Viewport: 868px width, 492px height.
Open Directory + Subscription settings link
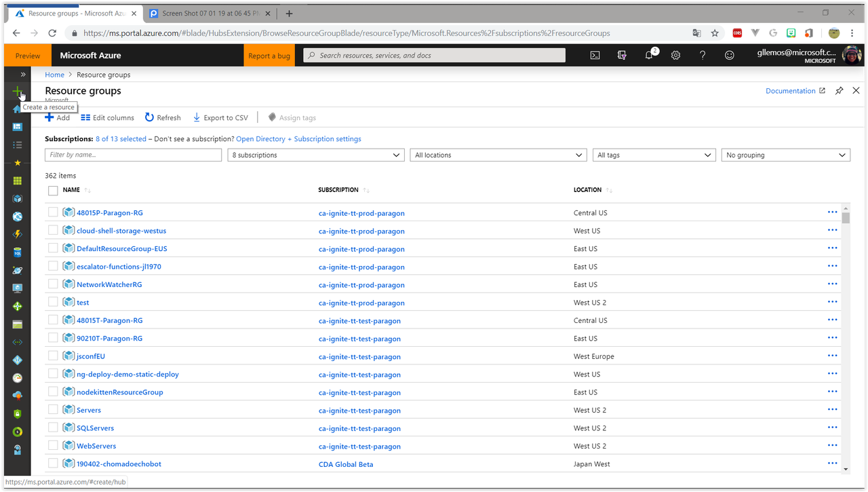pyautogui.click(x=298, y=139)
